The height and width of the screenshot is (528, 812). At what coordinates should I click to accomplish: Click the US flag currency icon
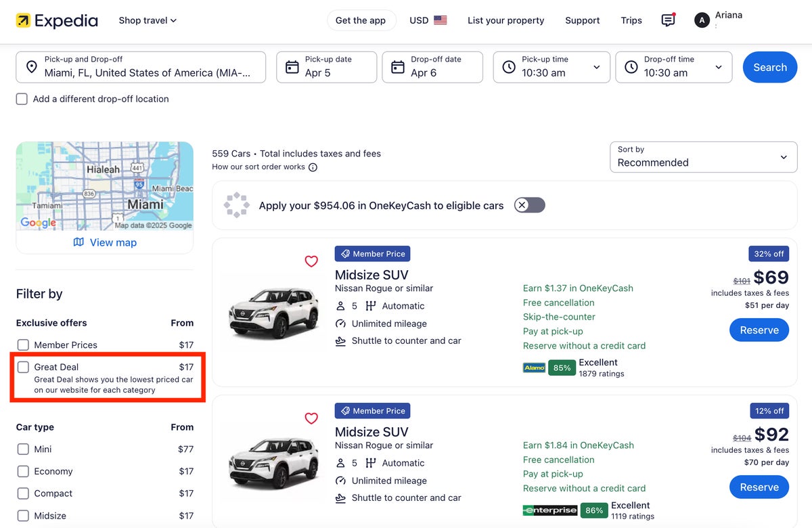pyautogui.click(x=441, y=20)
